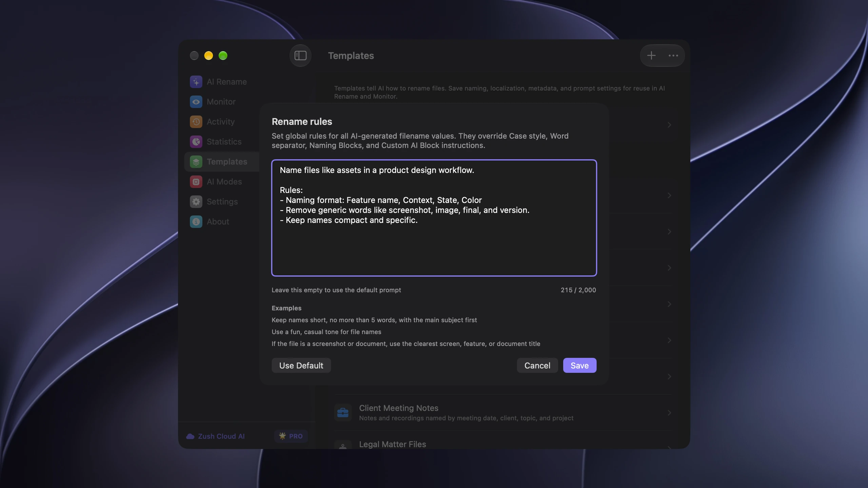Click the yellow minimize window button
Screen dimensions: 868x488
[209, 56]
